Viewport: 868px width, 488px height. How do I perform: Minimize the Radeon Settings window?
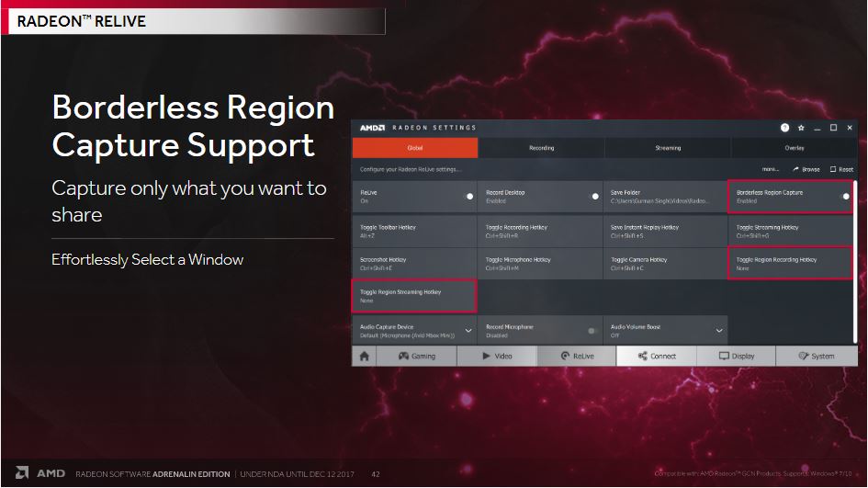click(x=817, y=128)
